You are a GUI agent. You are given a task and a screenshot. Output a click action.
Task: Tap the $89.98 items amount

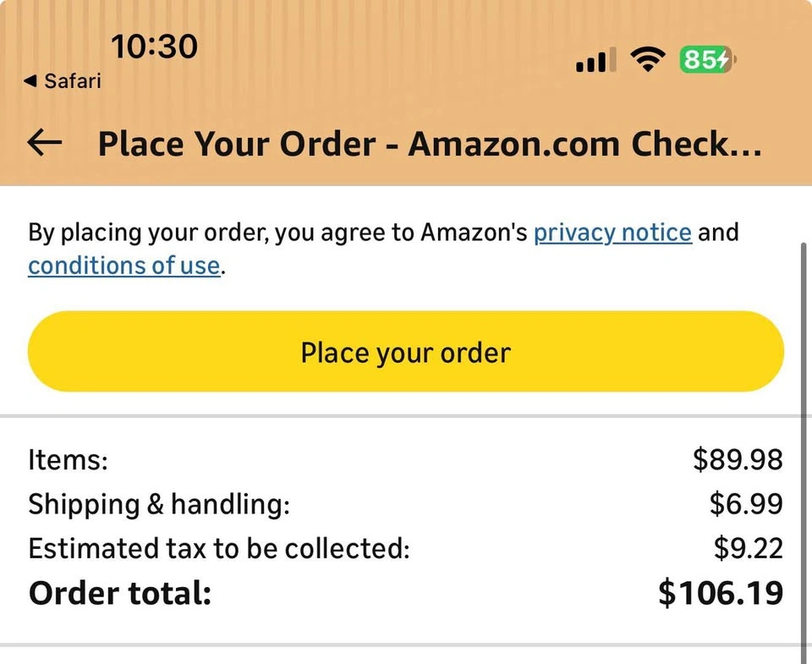(738, 460)
